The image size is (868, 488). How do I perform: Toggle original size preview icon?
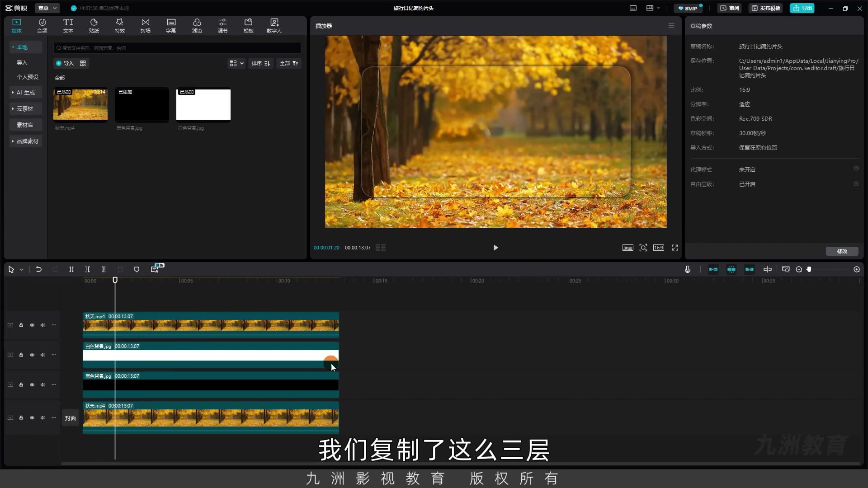tap(627, 248)
